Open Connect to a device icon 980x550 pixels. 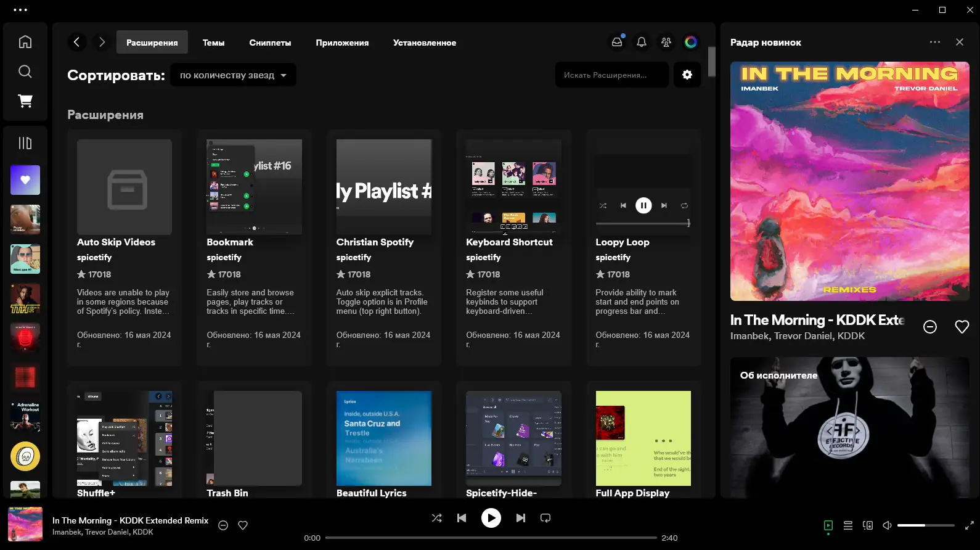tap(868, 525)
